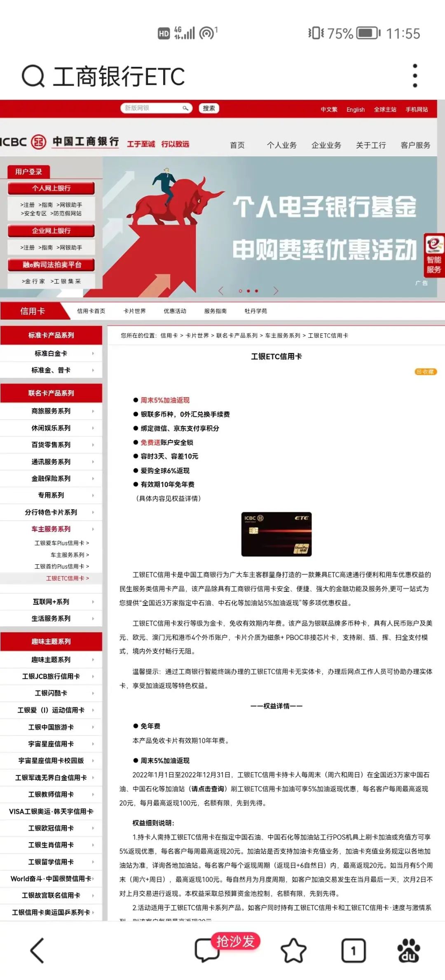This screenshot has width=445, height=980.
Task: Expand the 标准白金卡 sidebar item
Action: [x=51, y=353]
